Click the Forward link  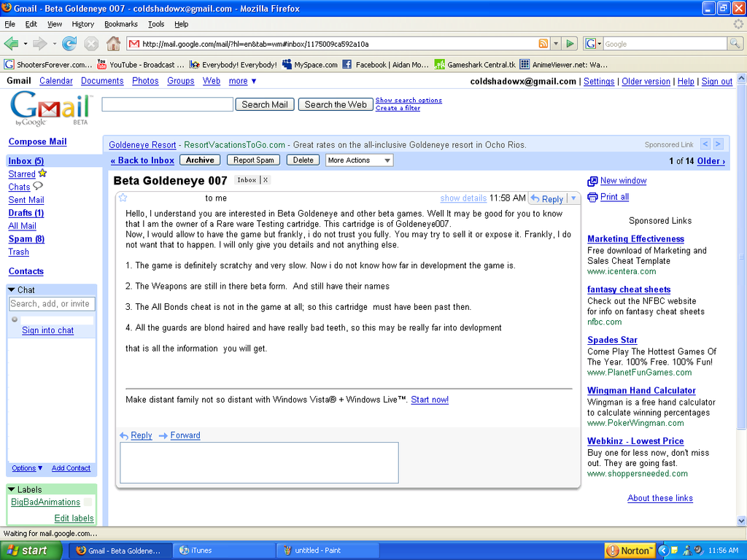185,435
